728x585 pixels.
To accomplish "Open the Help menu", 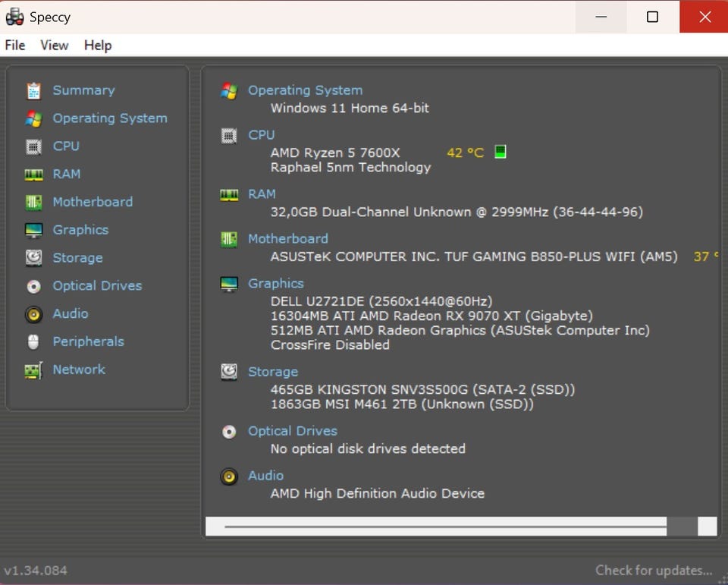I will click(x=98, y=45).
